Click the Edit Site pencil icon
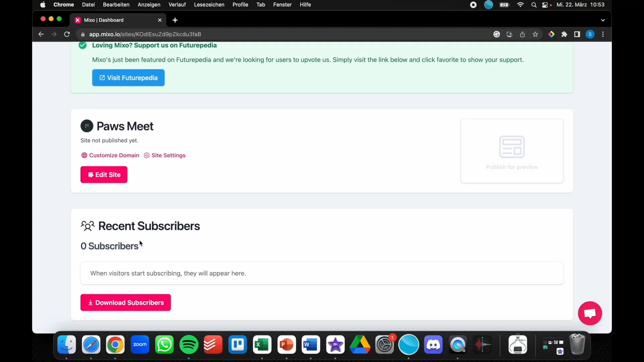The height and width of the screenshot is (362, 644). (90, 175)
